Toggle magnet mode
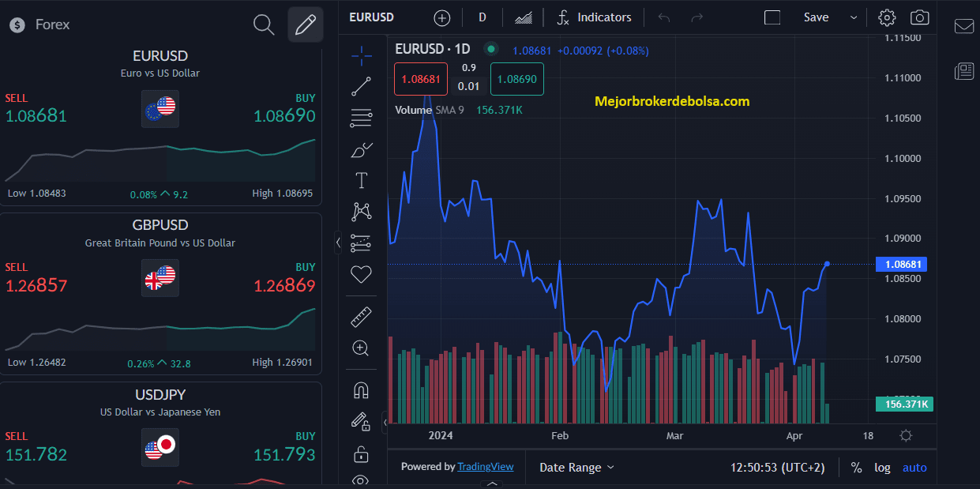 (361, 390)
